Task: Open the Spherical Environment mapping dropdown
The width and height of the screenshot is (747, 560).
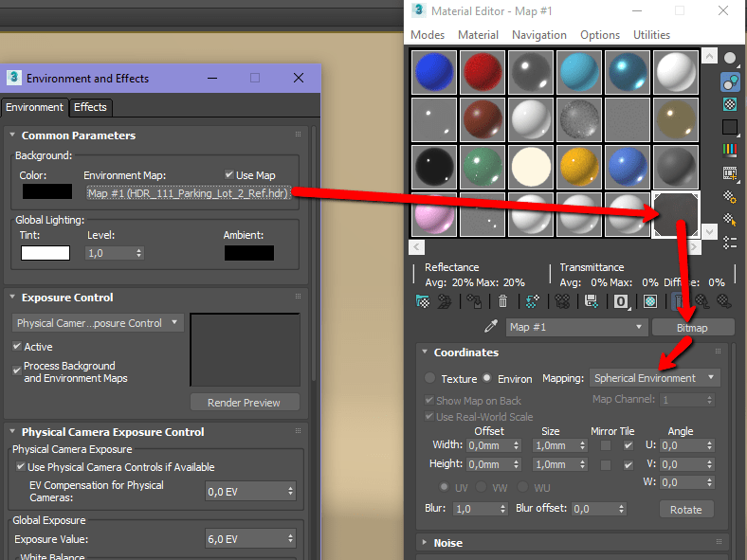Action: 654,378
